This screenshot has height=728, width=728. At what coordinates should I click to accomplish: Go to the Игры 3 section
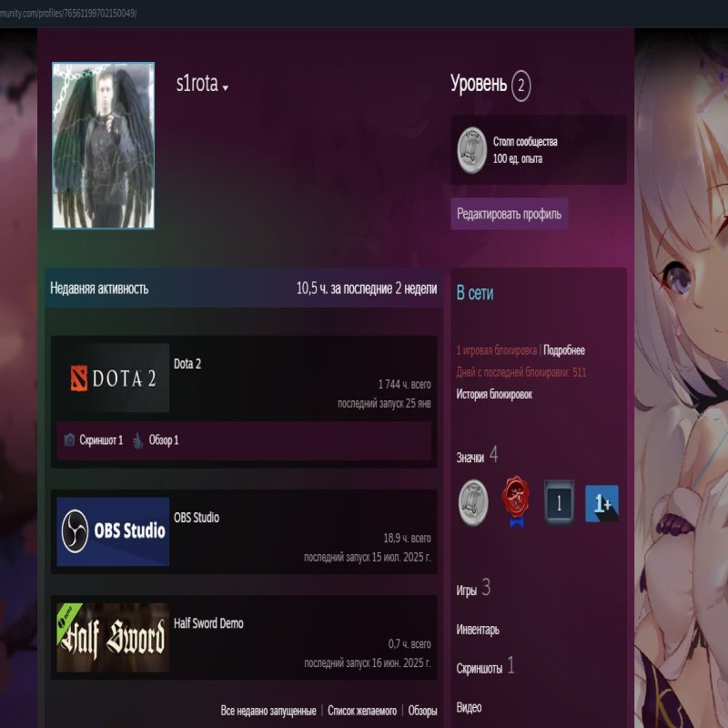tap(472, 590)
